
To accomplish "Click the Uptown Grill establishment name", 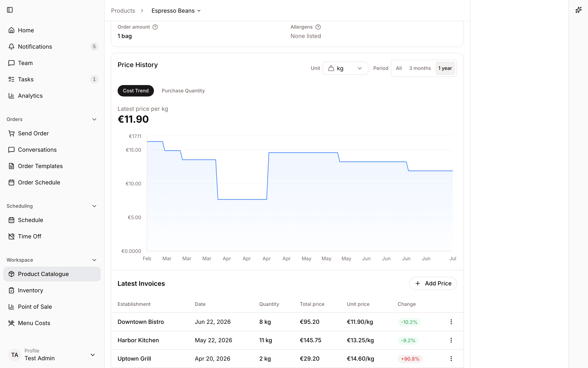I will click(134, 359).
